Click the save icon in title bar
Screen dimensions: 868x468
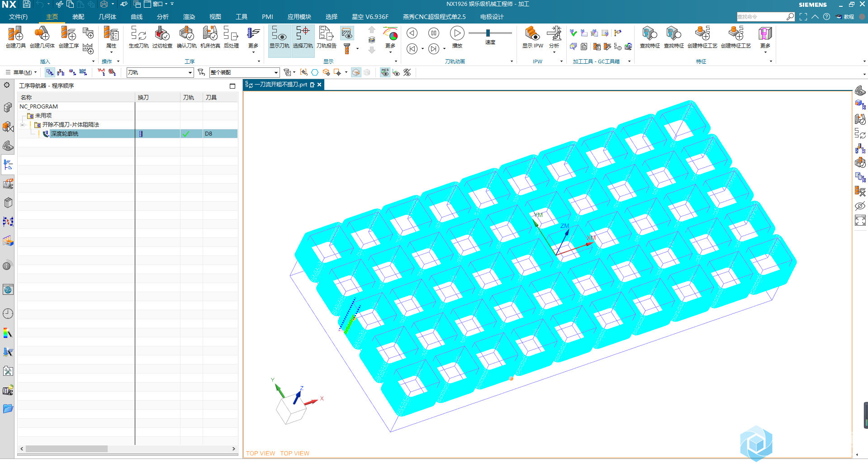(27, 4)
